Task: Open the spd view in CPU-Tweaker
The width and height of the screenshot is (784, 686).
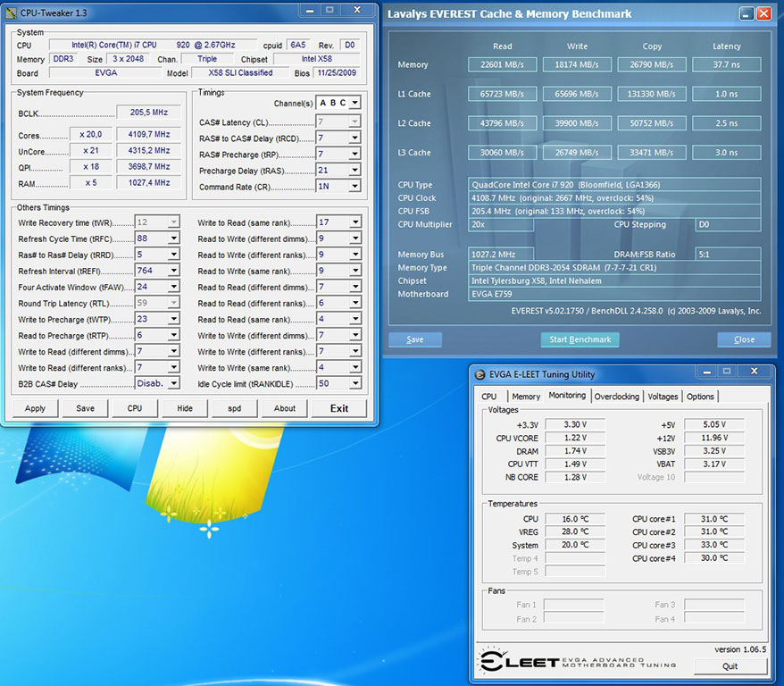Action: click(235, 408)
